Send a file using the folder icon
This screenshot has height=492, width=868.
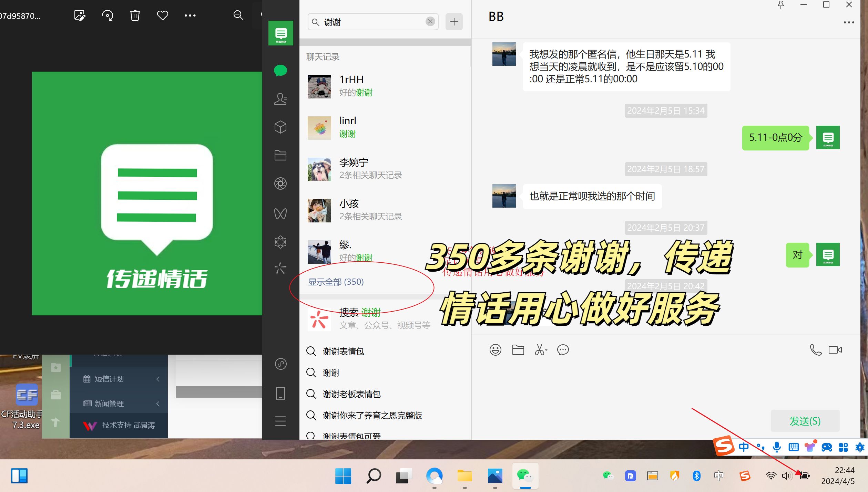tap(518, 350)
